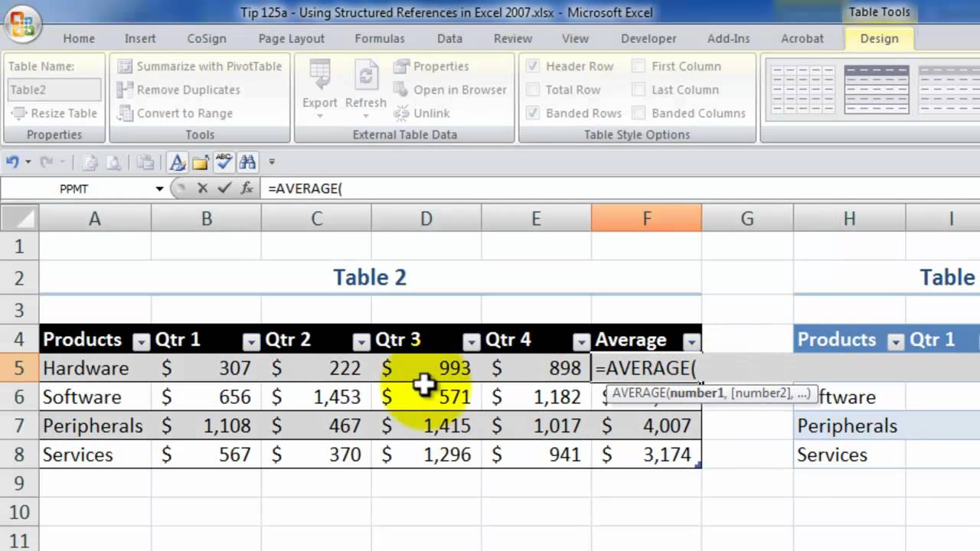The image size is (980, 551).
Task: Open Products filter dropdown in the right table
Action: 896,342
